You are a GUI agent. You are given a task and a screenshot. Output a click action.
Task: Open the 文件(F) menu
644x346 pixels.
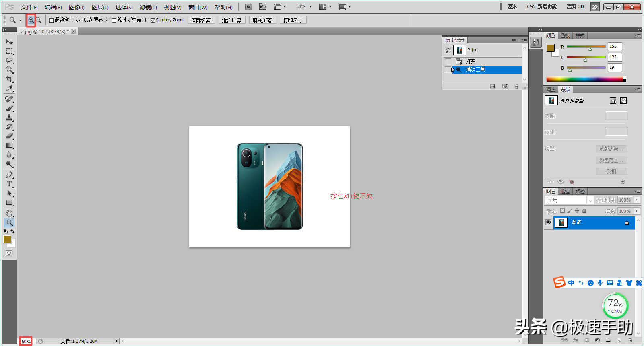pos(29,7)
